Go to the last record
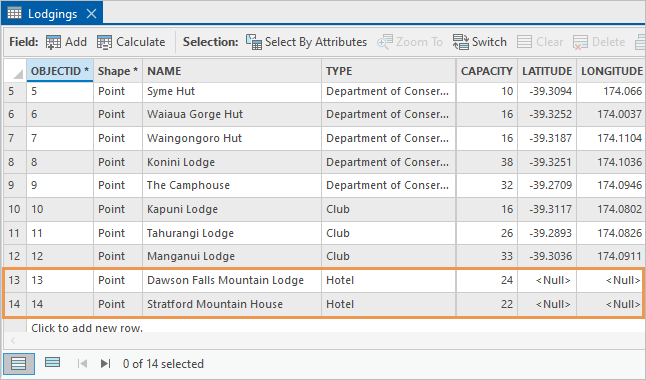The width and height of the screenshot is (646, 380). coord(105,364)
